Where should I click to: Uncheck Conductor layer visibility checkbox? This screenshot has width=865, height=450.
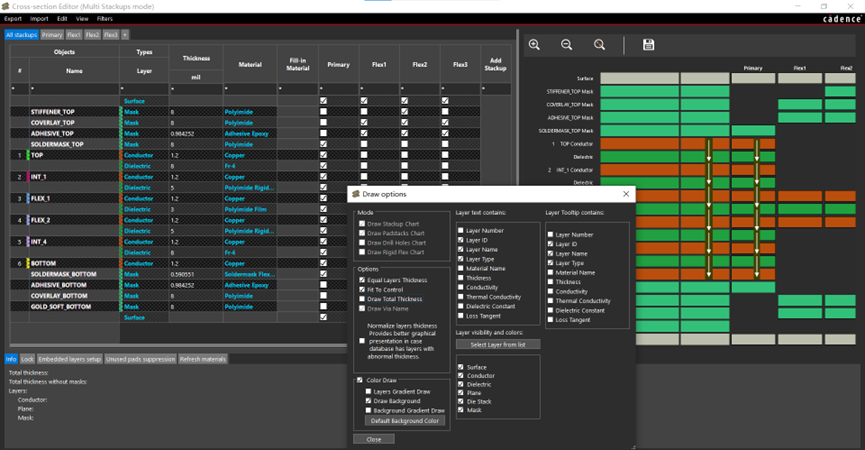(x=460, y=376)
